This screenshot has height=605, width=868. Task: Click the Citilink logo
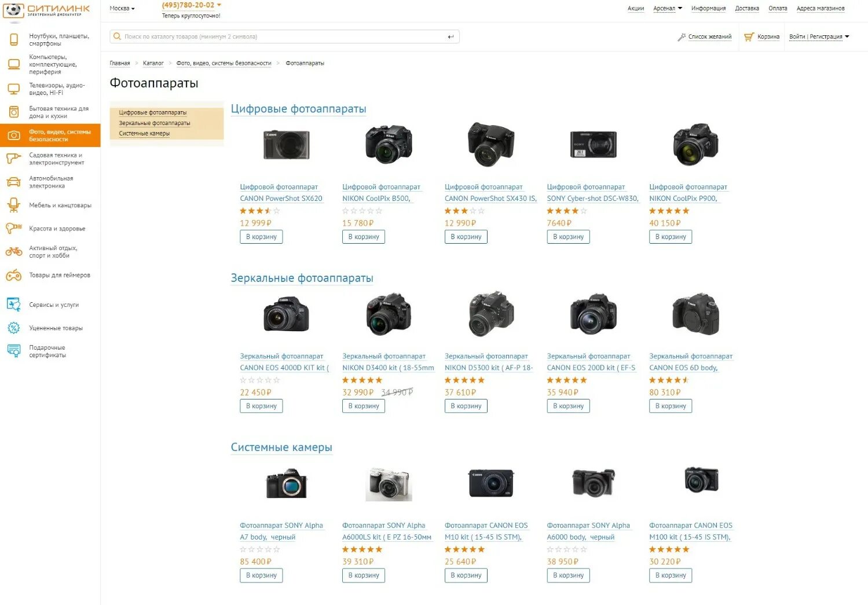coord(47,10)
